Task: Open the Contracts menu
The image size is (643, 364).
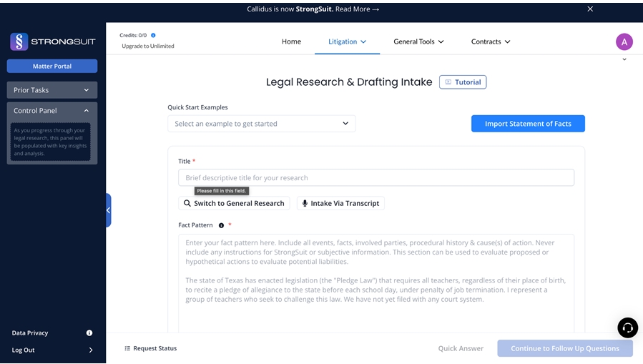Action: coord(491,41)
